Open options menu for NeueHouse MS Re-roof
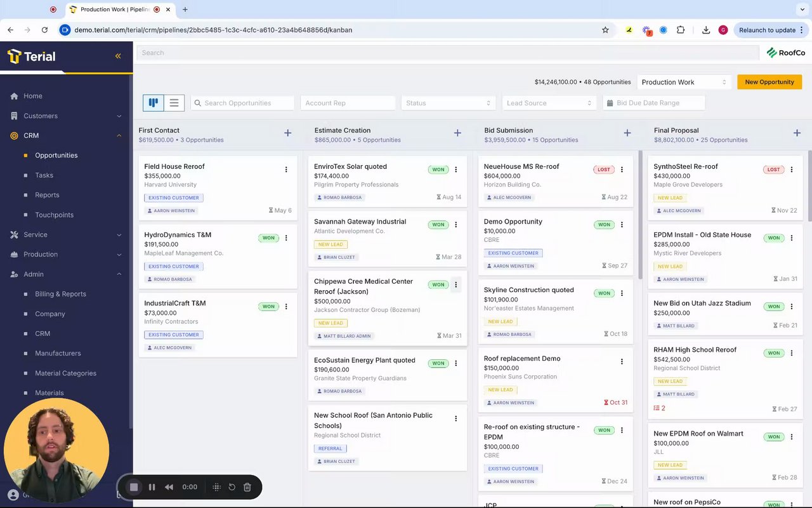This screenshot has width=812, height=508. 622,170
